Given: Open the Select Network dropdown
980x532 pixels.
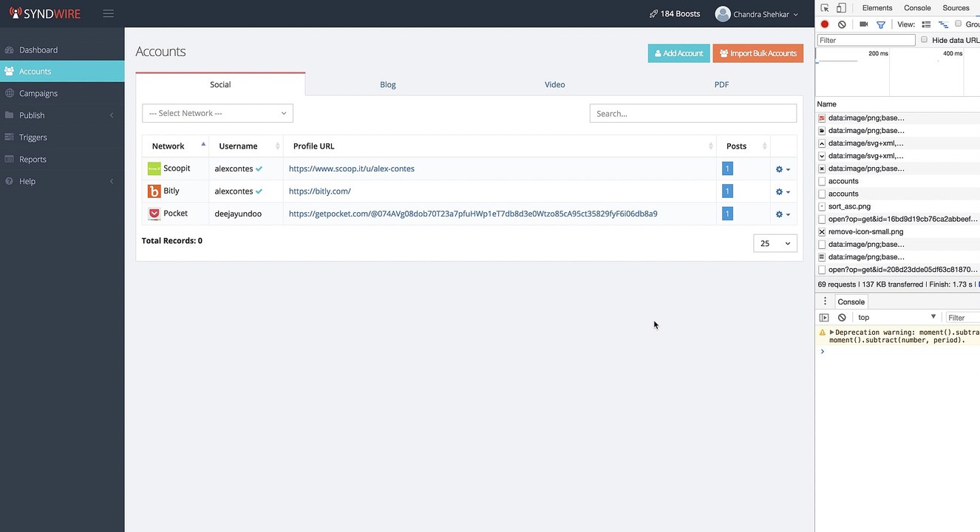Looking at the screenshot, I should (x=217, y=113).
